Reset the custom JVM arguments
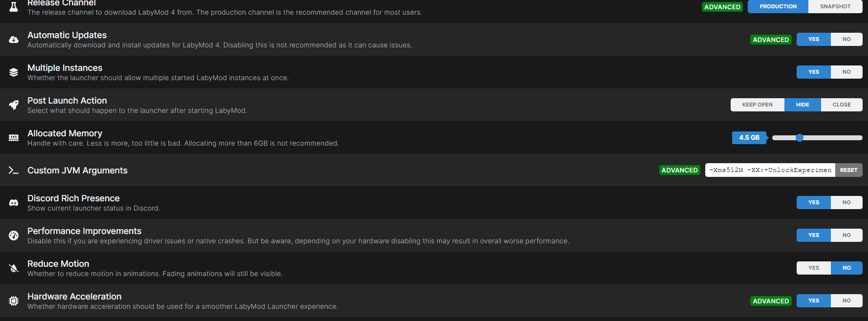This screenshot has width=868, height=321. (849, 171)
